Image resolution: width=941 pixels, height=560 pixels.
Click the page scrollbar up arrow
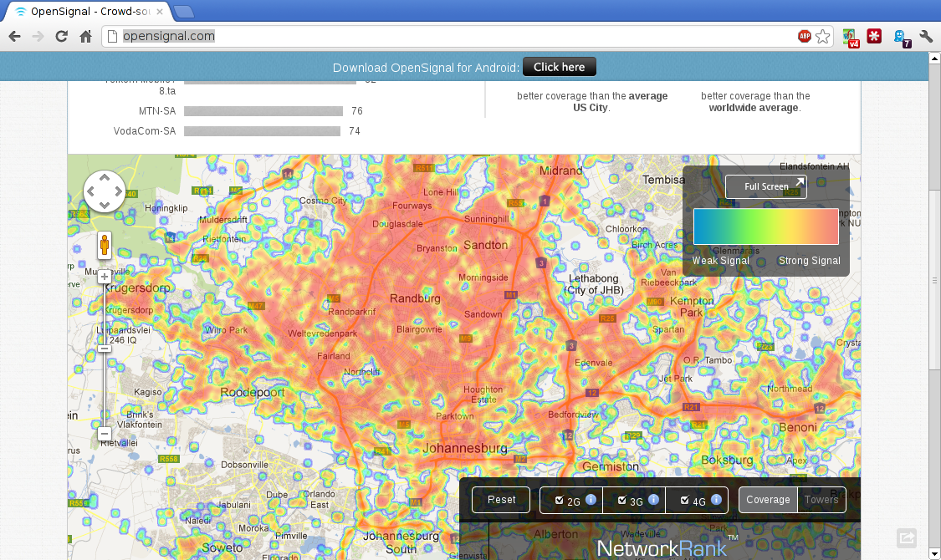(x=934, y=59)
